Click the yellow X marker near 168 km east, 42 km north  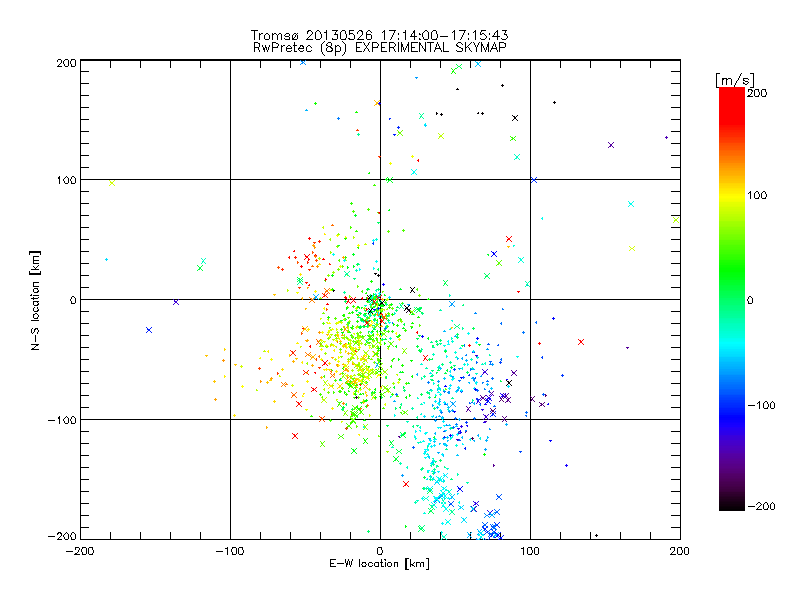pos(632,248)
